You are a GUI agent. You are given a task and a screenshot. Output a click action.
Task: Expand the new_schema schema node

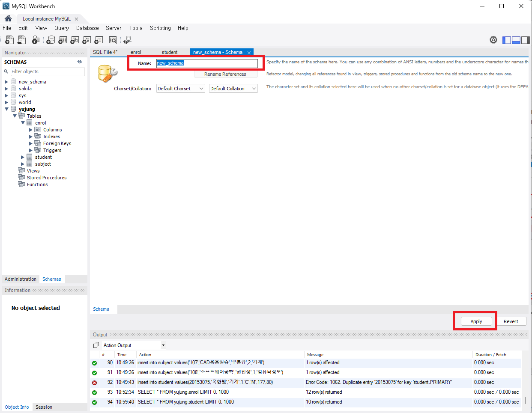pos(6,82)
